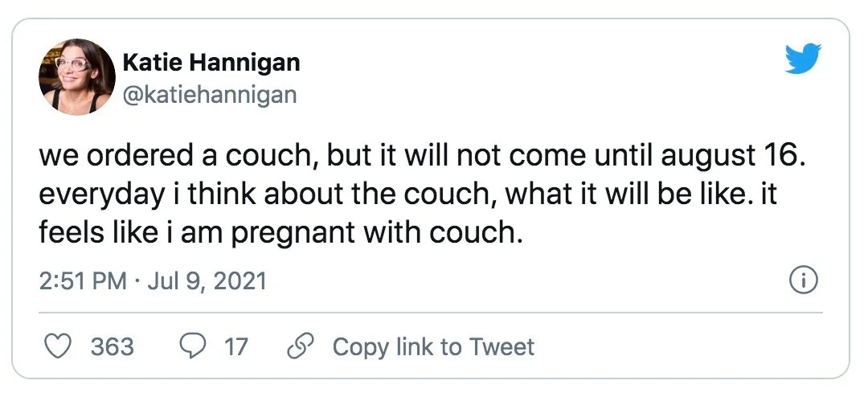The width and height of the screenshot is (868, 401).
Task: View the 17 replies count
Action: tap(235, 346)
